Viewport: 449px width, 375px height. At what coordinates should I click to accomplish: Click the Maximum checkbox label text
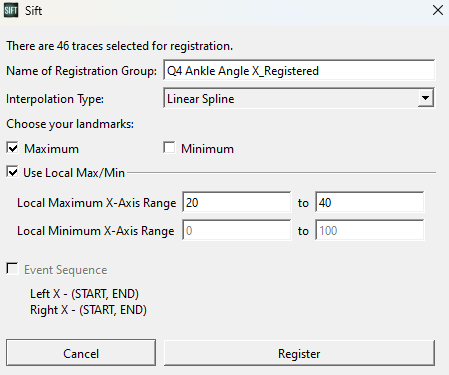51,149
